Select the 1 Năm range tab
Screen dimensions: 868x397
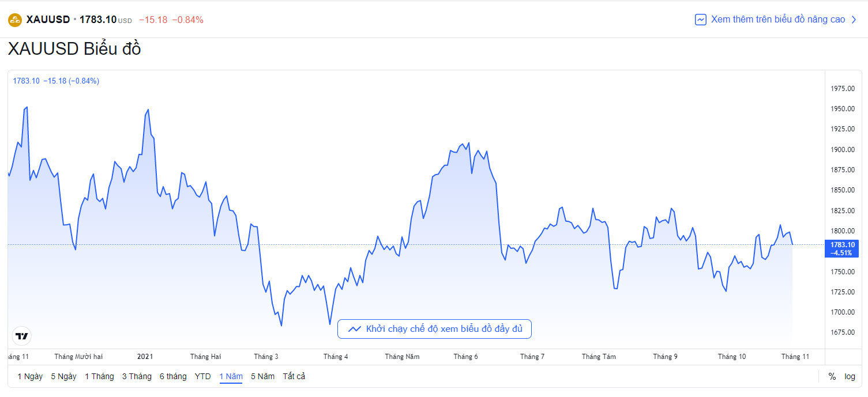231,376
